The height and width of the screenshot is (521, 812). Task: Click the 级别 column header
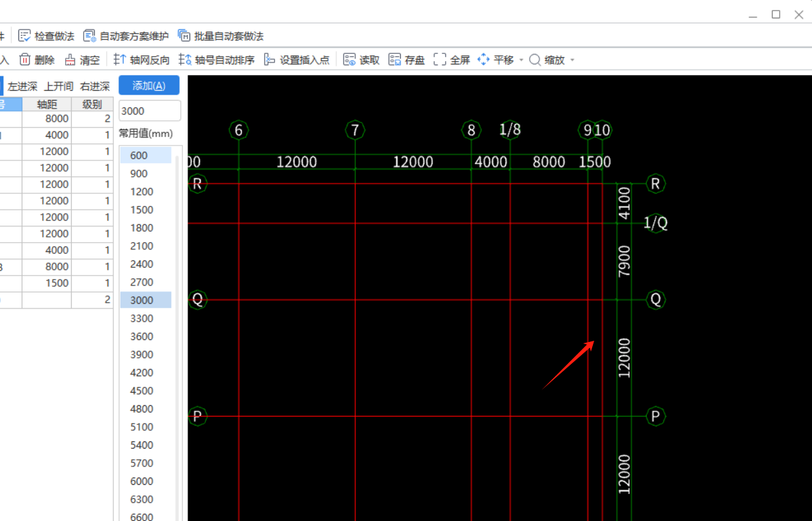coord(92,104)
